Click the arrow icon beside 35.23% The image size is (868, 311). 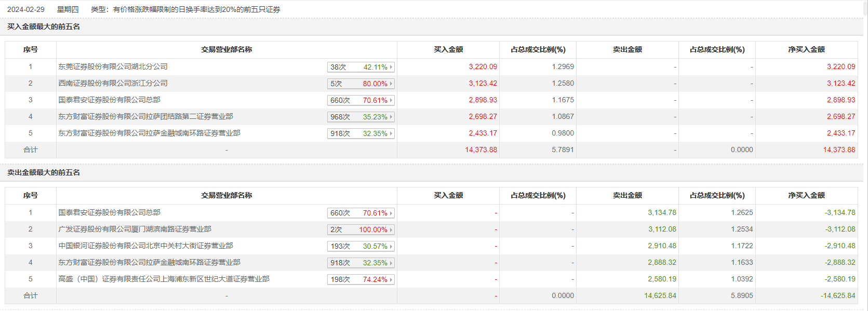[391, 117]
